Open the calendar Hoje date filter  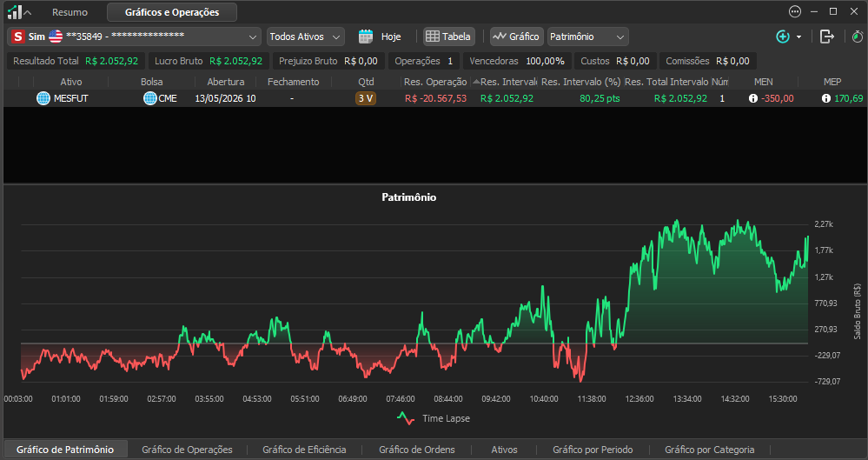(x=380, y=37)
